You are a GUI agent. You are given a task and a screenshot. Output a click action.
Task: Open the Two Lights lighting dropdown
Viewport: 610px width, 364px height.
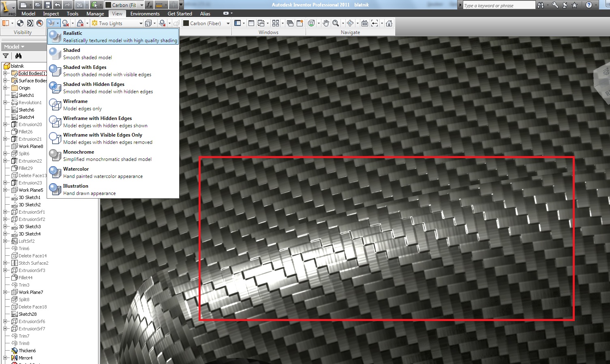point(141,24)
